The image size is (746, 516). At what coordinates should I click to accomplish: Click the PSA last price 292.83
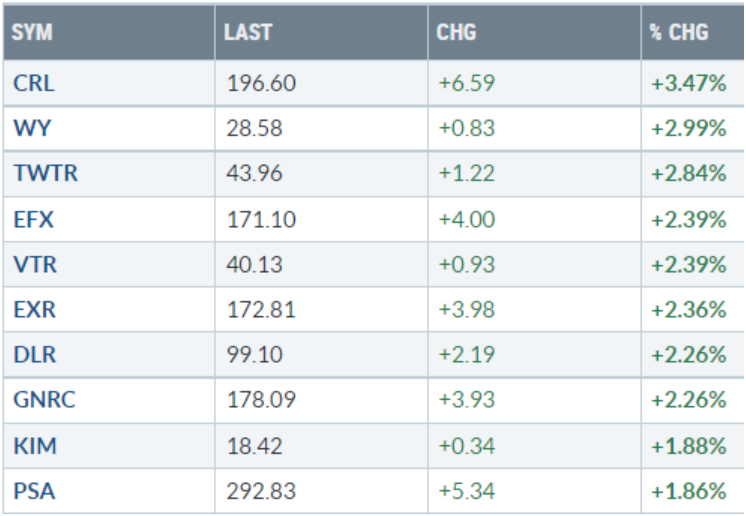(261, 490)
